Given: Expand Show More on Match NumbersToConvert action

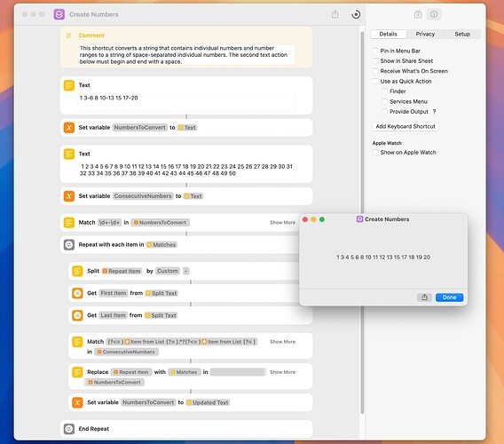Looking at the screenshot, I should point(282,223).
